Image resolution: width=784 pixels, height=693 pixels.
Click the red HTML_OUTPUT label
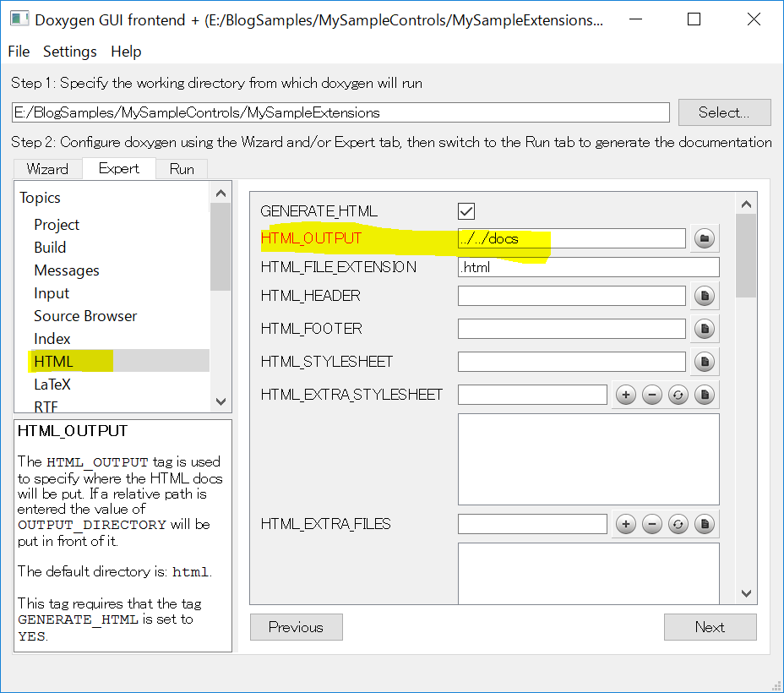311,238
